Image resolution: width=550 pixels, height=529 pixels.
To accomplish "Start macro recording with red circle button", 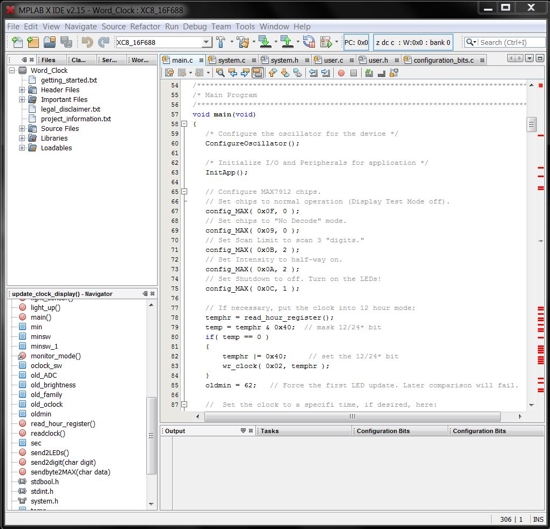I will pyautogui.click(x=341, y=73).
